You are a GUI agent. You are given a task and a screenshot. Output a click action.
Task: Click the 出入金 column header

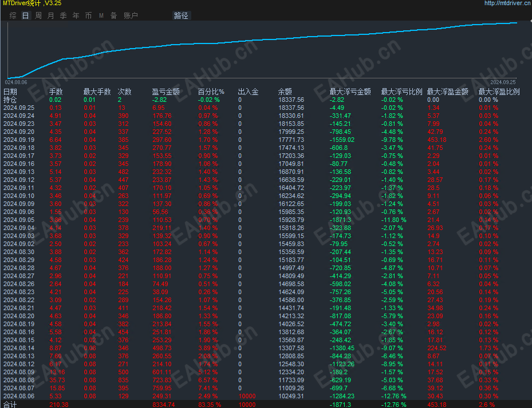tap(248, 92)
